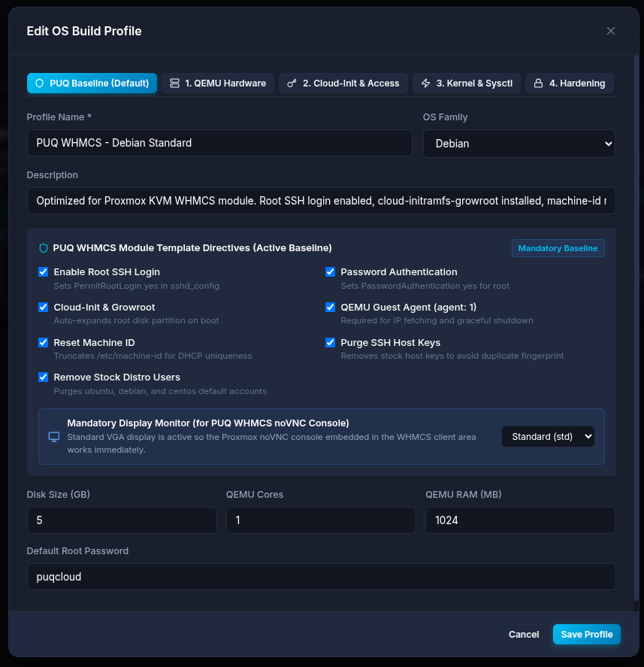Toggle the Password Authentication checkbox

331,271
